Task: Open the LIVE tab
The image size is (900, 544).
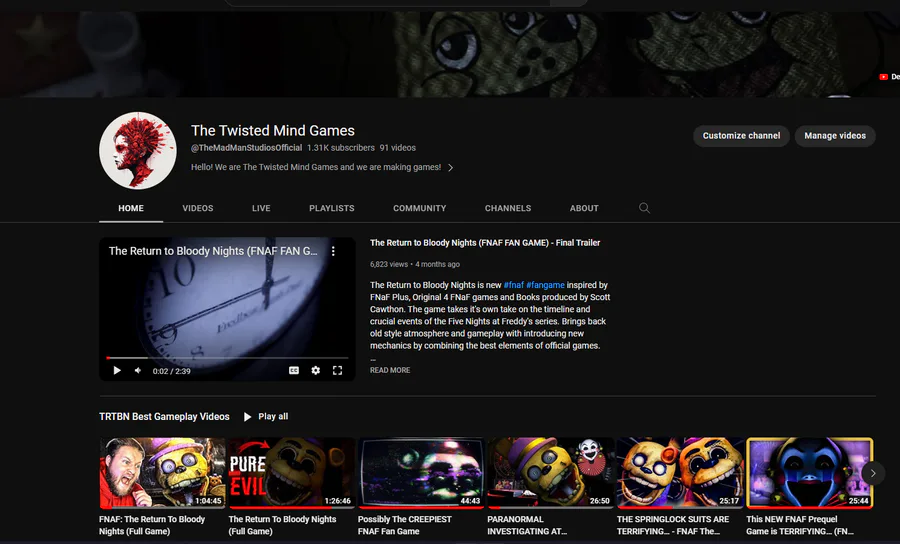Action: pyautogui.click(x=261, y=208)
